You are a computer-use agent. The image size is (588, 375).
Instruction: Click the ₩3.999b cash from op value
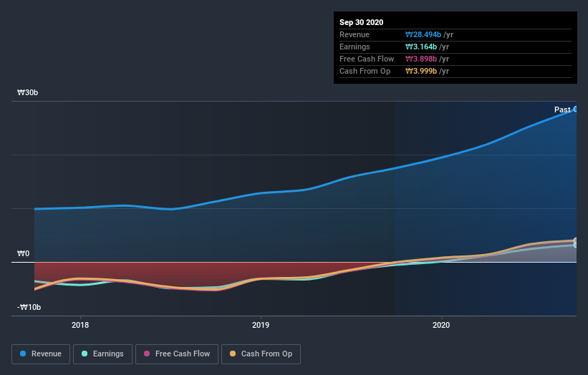pyautogui.click(x=420, y=71)
